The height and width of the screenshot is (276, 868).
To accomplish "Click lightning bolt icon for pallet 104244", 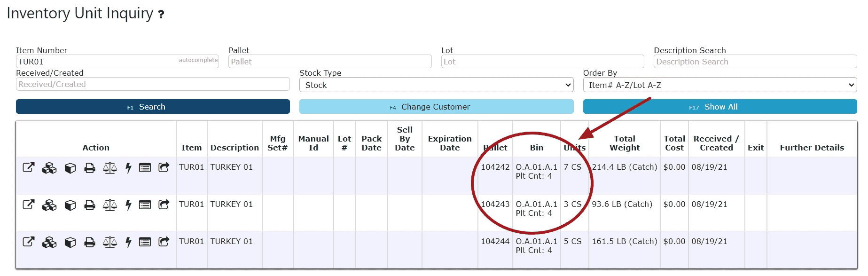I will (x=128, y=242).
